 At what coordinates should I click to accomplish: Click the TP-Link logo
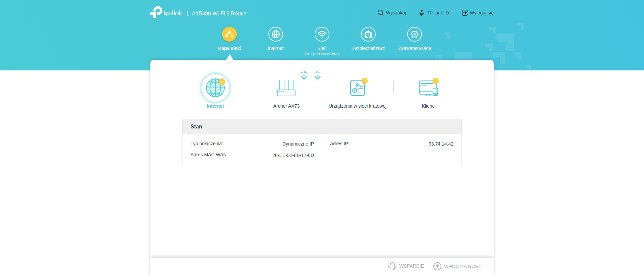pyautogui.click(x=166, y=12)
